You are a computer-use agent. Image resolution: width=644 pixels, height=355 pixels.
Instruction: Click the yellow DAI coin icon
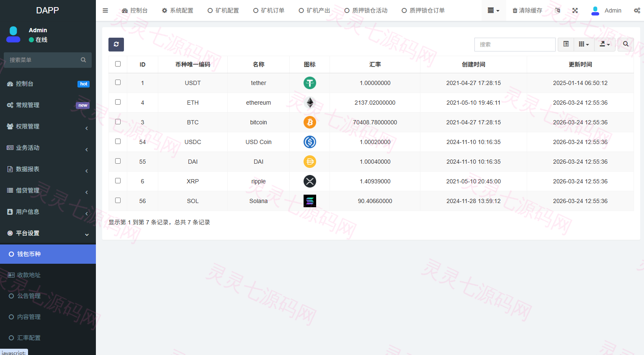tap(310, 162)
